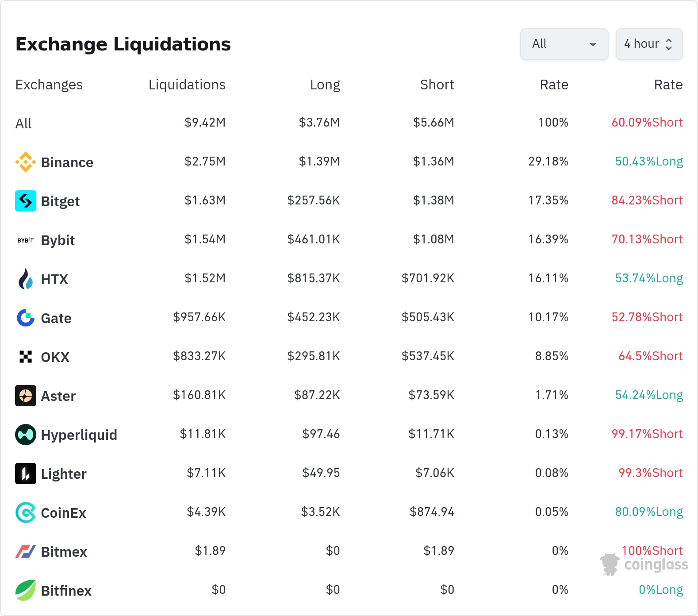Open the Bitmex exchange link

pyautogui.click(x=64, y=552)
